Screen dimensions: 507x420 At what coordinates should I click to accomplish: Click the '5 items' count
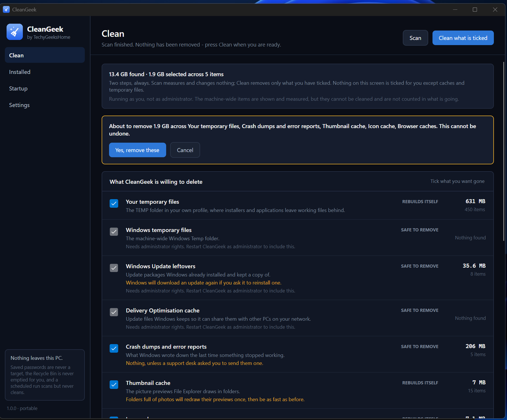coord(478,354)
